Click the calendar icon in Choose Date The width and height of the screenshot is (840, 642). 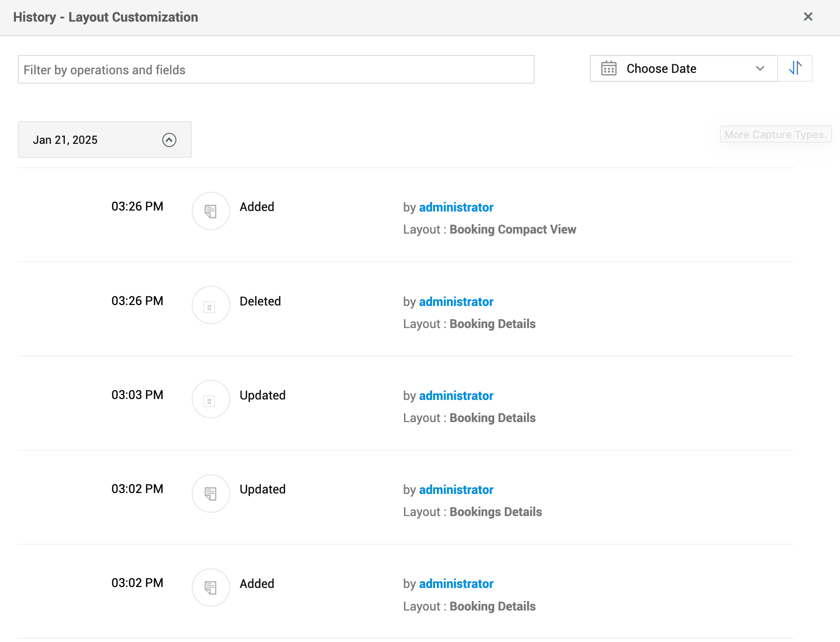[609, 69]
